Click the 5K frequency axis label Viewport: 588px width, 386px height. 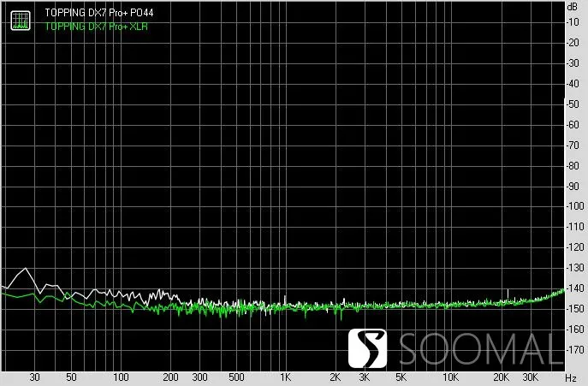[401, 377]
